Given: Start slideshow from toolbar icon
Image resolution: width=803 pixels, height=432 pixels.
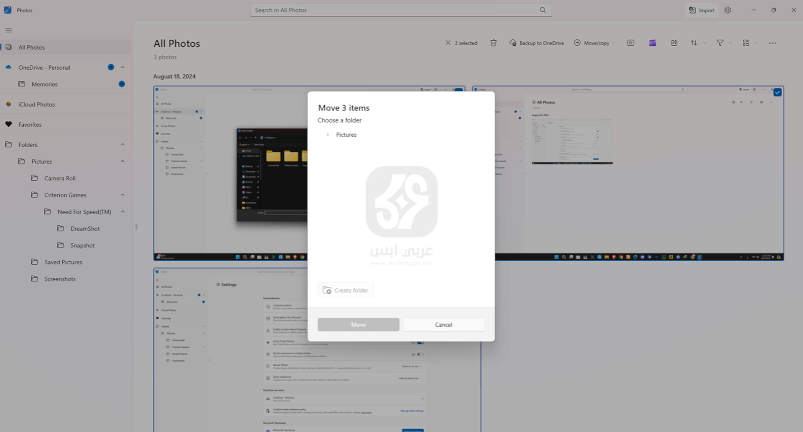Looking at the screenshot, I should pos(630,43).
